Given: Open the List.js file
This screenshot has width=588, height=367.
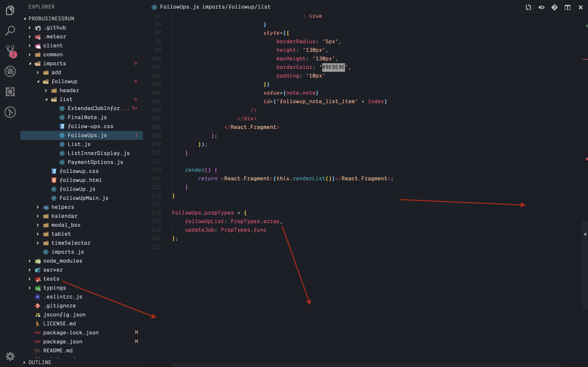Looking at the screenshot, I should pyautogui.click(x=79, y=144).
